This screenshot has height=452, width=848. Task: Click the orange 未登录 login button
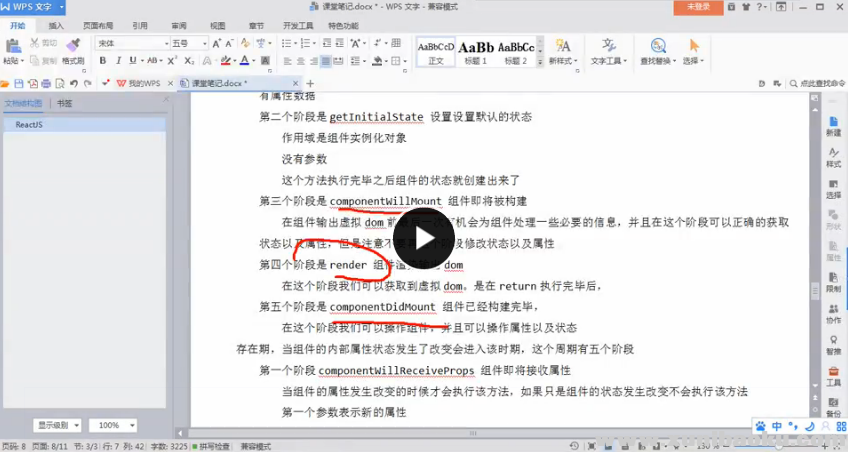click(x=697, y=7)
